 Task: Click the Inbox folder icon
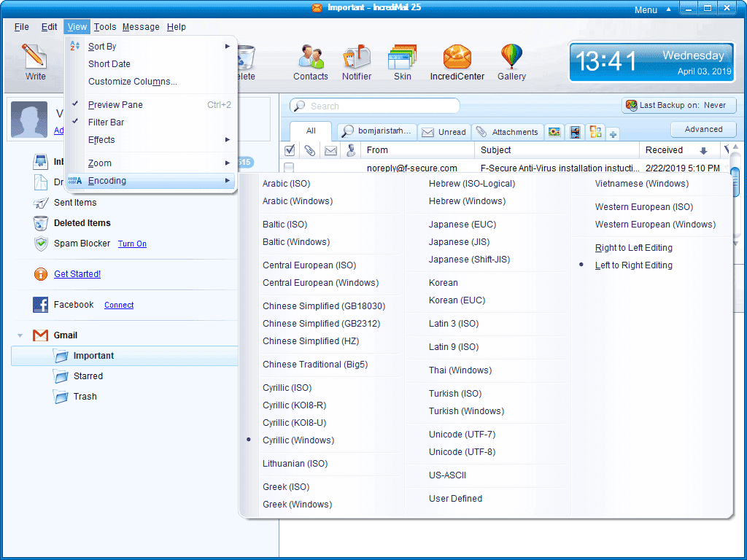coord(41,162)
